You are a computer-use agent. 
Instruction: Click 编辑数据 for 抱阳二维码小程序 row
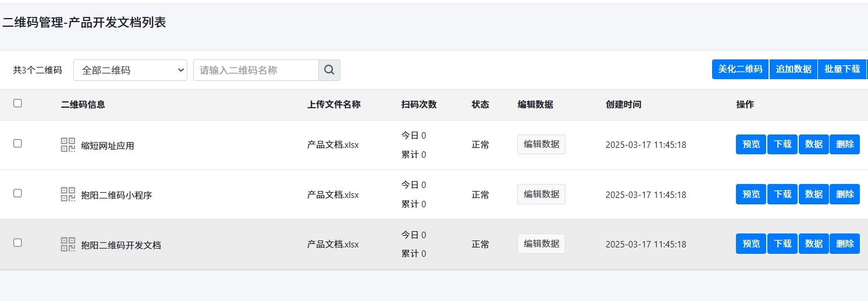pos(541,194)
